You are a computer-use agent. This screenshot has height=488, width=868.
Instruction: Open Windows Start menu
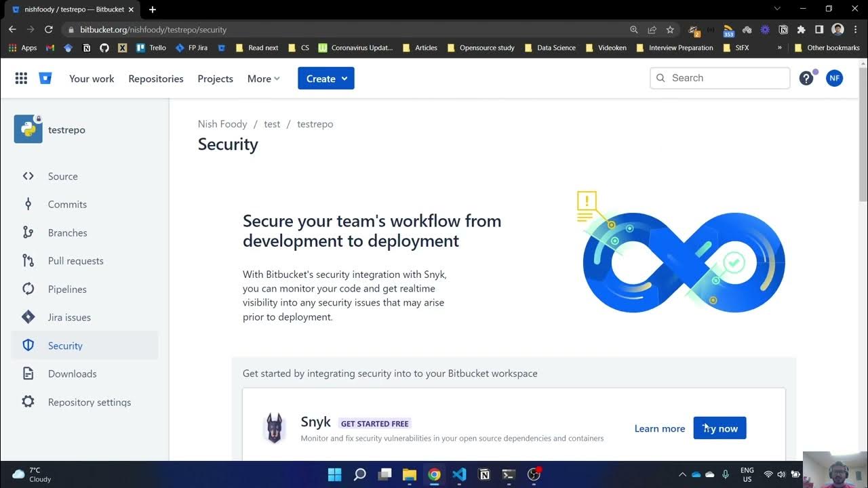click(335, 474)
